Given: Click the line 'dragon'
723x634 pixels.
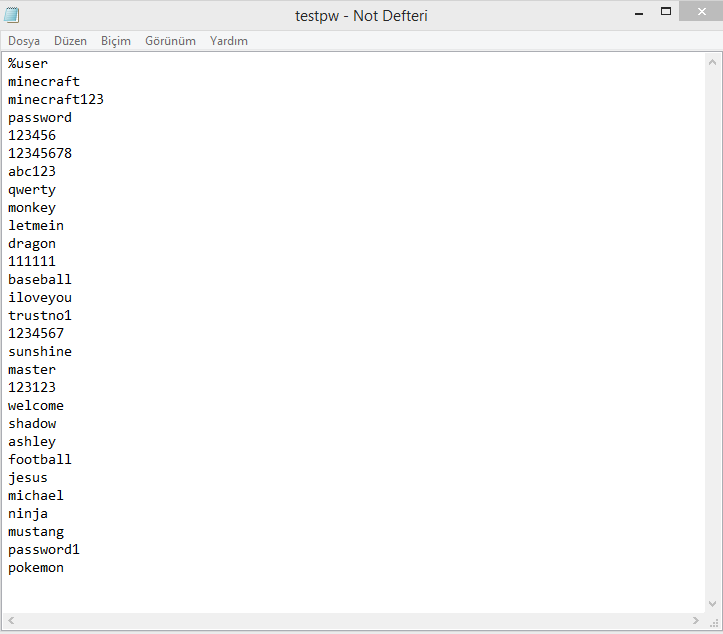Looking at the screenshot, I should coord(32,244).
